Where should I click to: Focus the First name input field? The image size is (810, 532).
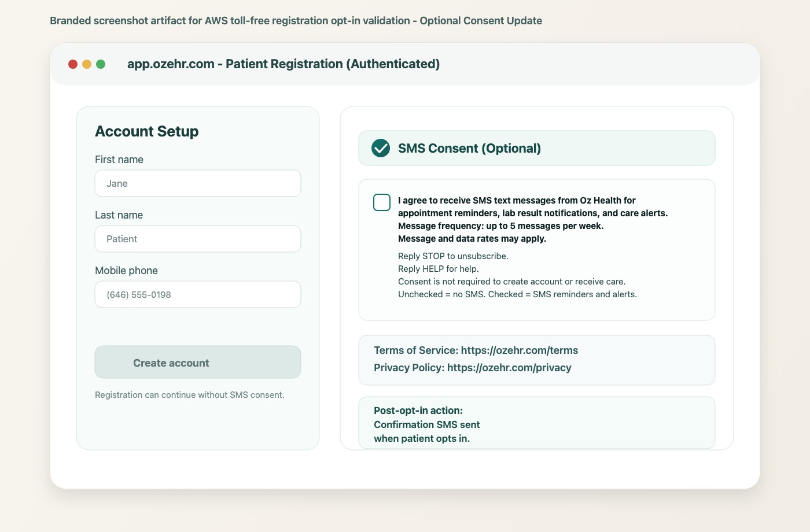pyautogui.click(x=198, y=183)
